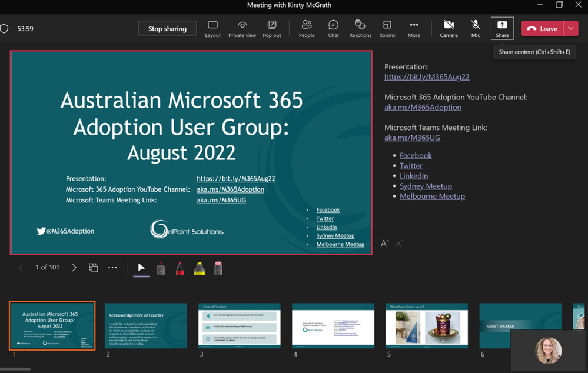Image resolution: width=588 pixels, height=373 pixels.
Task: Open the People panel
Action: point(307,29)
